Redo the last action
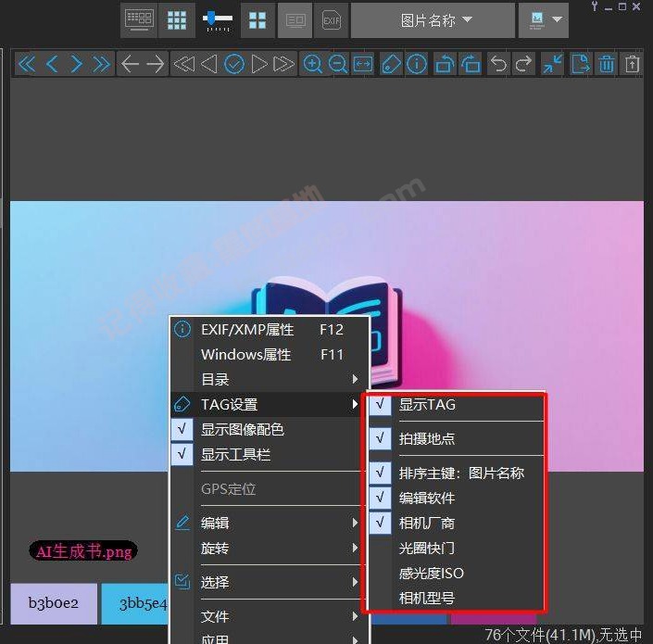This screenshot has height=644, width=653. (x=523, y=64)
